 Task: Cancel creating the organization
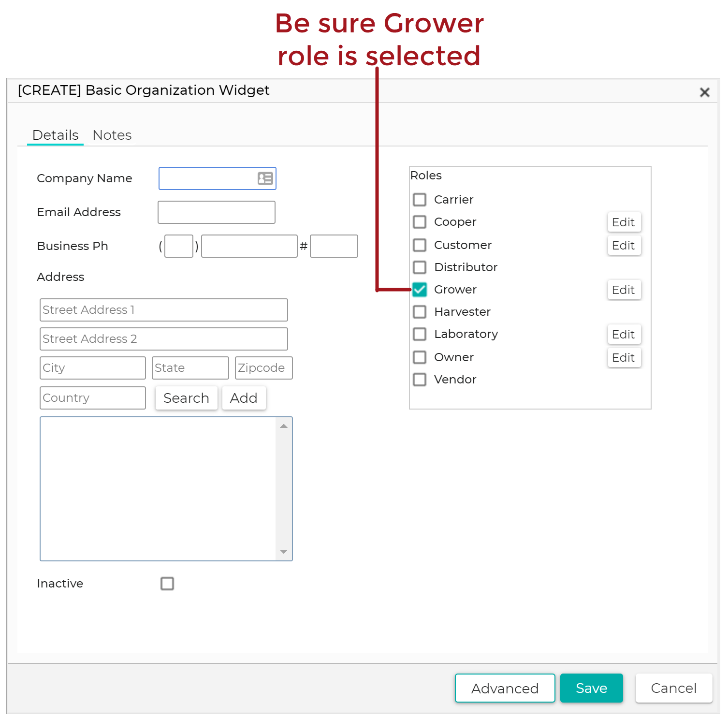[673, 688]
